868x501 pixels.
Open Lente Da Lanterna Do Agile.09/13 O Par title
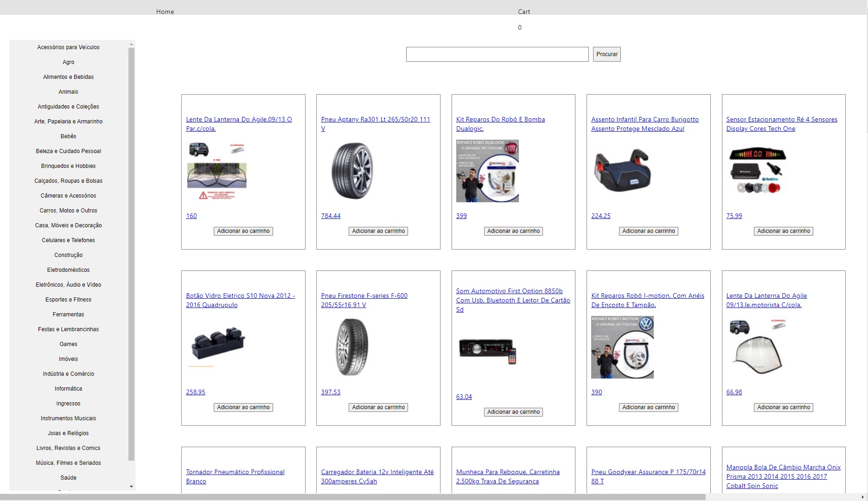tap(239, 124)
